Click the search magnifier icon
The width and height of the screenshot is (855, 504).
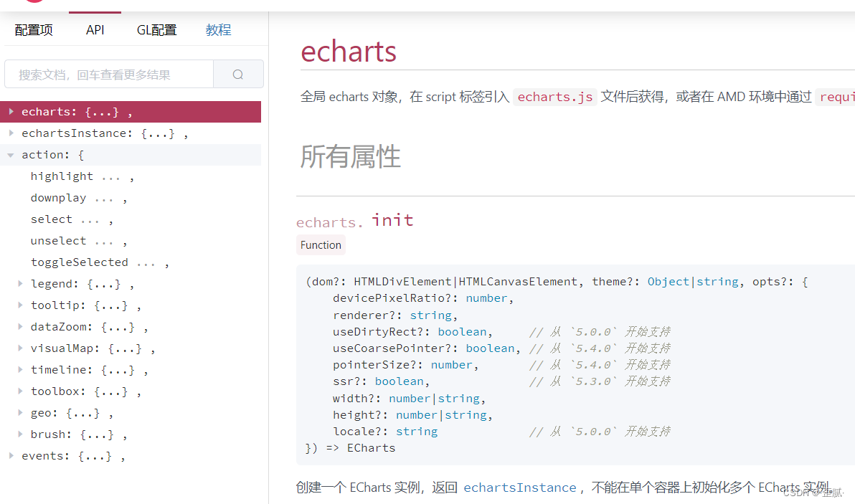[x=237, y=74]
